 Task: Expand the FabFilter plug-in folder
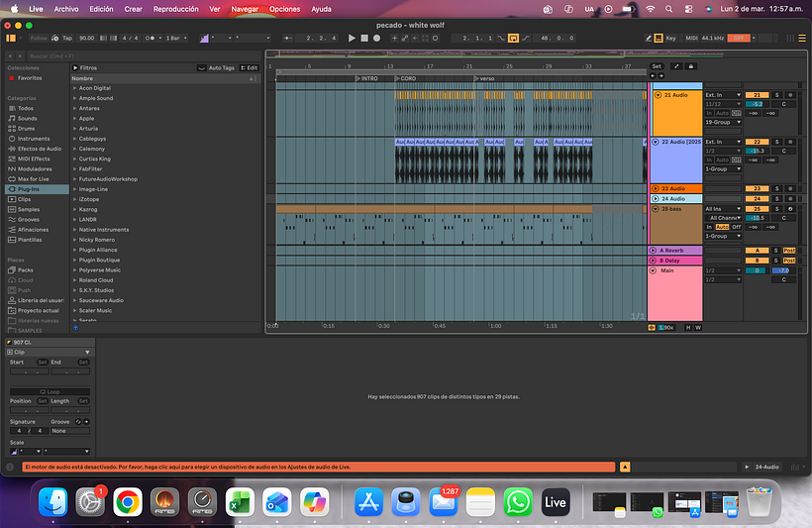click(x=74, y=168)
